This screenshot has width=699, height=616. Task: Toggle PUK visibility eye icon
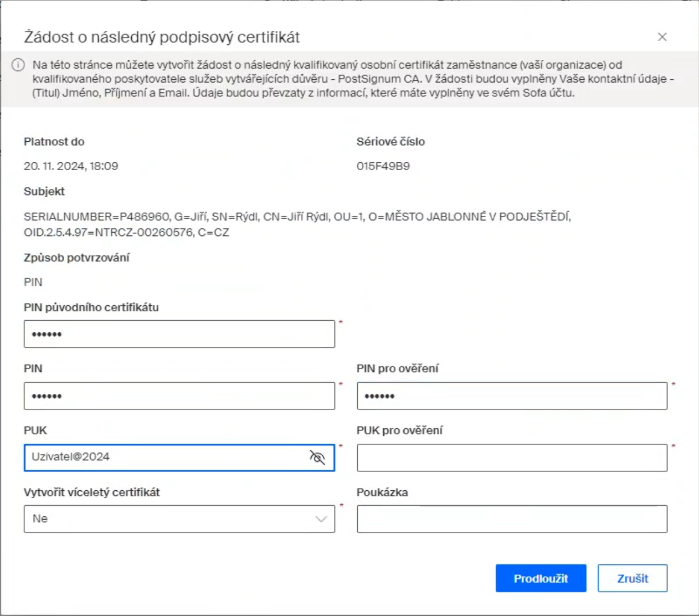click(317, 458)
